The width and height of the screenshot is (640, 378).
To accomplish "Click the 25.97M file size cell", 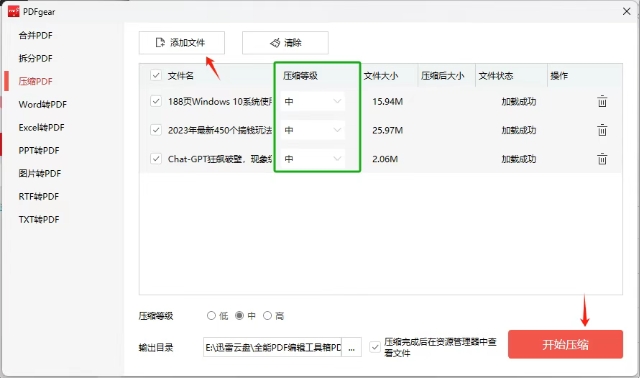I will [x=387, y=130].
